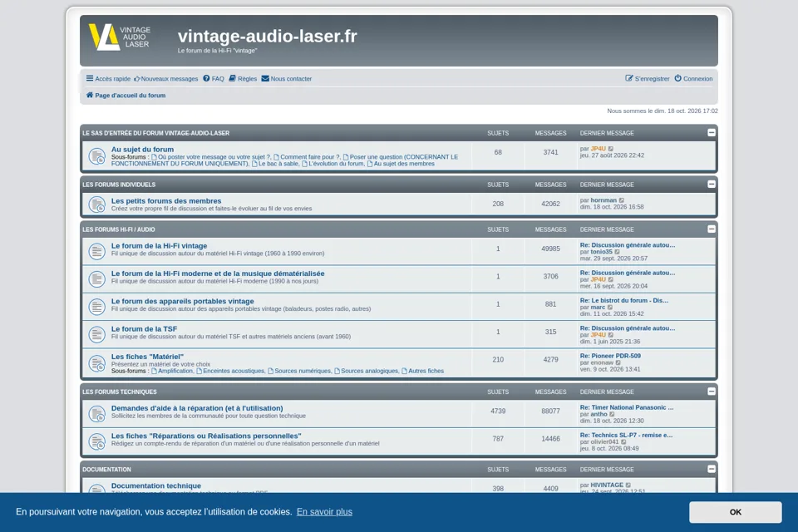Open Nous contacter
Viewport: 798px width, 532px height.
[287, 79]
